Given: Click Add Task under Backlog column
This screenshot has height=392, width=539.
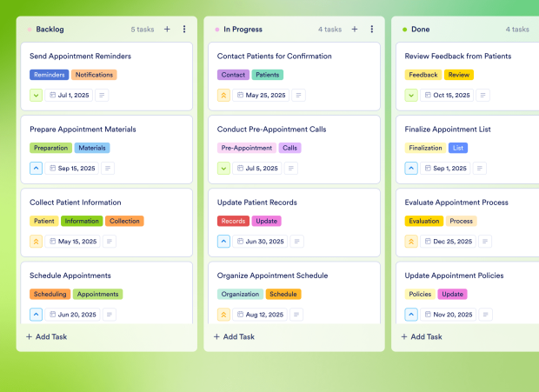Looking at the screenshot, I should click(47, 336).
